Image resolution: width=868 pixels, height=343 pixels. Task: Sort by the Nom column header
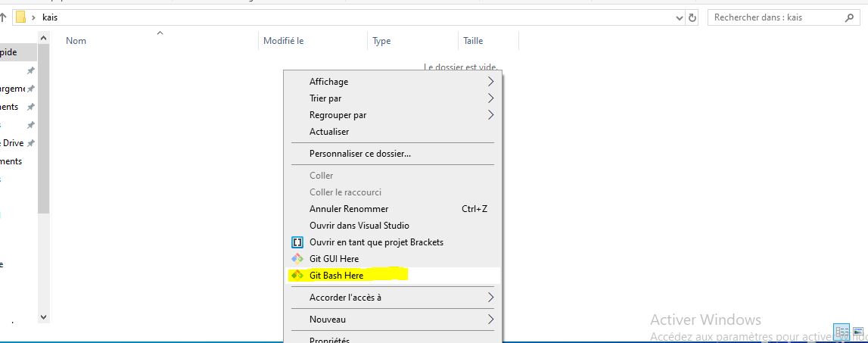(x=76, y=41)
